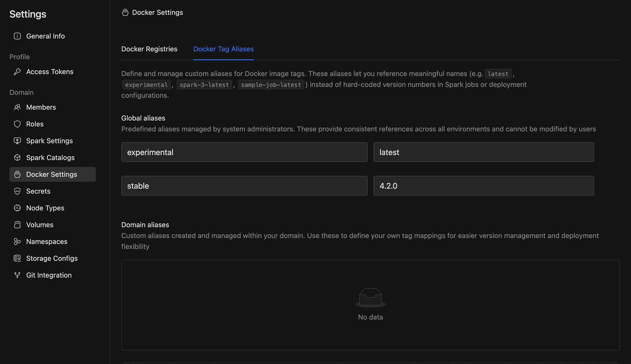Viewport: 631px width, 364px height.
Task: Click the Members people icon
Action: 17,107
